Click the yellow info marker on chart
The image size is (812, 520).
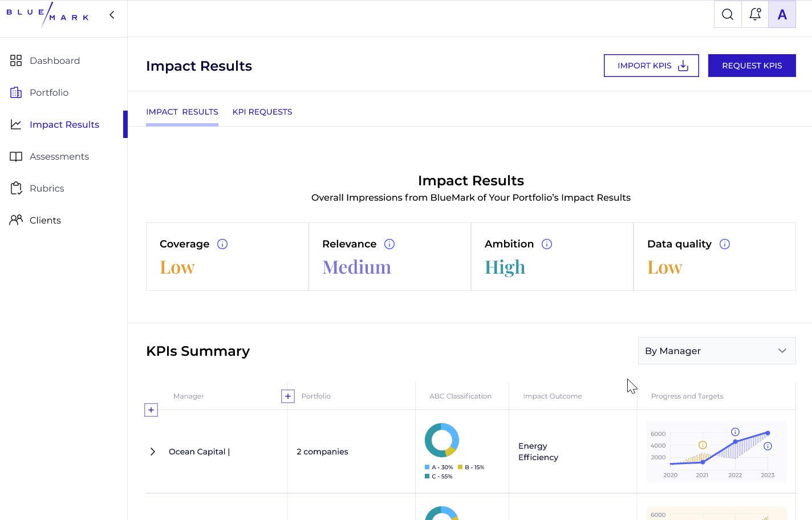(703, 445)
